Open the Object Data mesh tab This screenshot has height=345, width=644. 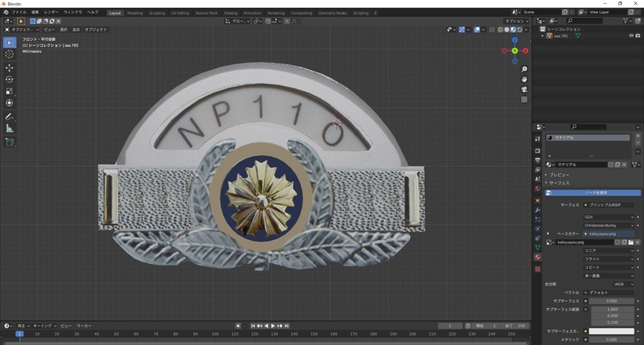538,247
